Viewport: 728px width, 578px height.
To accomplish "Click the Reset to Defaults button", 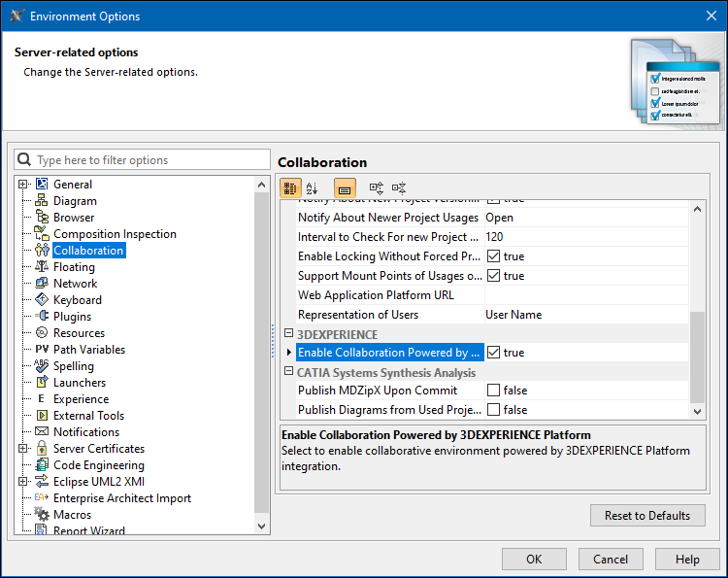I will (647, 515).
